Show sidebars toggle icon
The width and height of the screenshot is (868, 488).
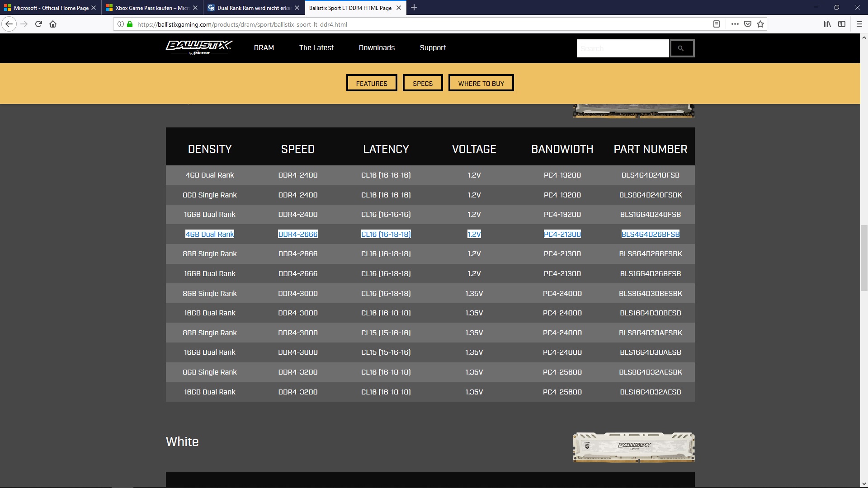842,24
